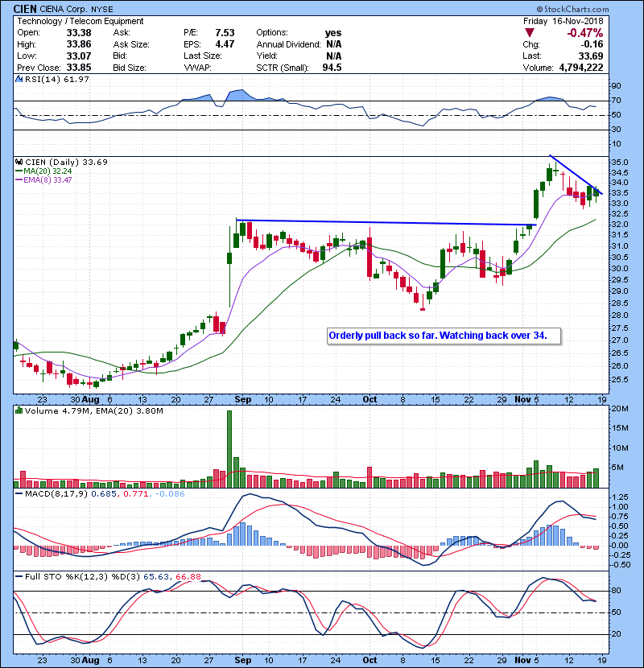This screenshot has height=668, width=644.
Task: Click the Open value 33.38
Action: [79, 33]
